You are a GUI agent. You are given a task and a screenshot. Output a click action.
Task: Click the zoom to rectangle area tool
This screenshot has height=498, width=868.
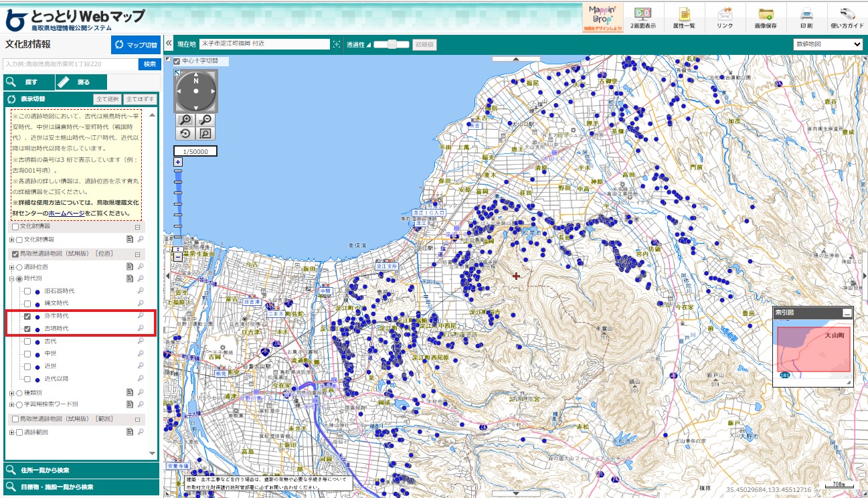[205, 134]
